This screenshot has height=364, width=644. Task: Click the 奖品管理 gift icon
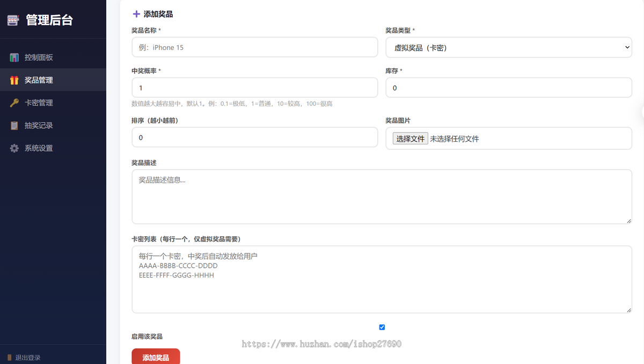point(14,80)
